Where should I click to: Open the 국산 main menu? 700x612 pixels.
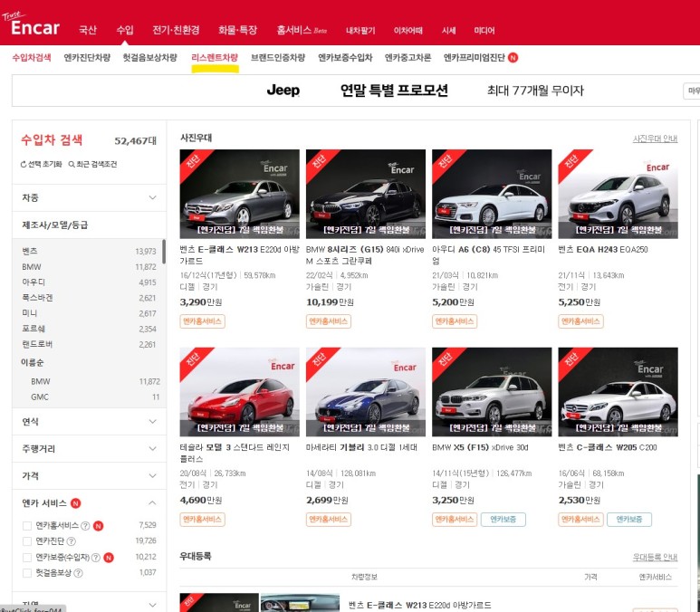88,31
